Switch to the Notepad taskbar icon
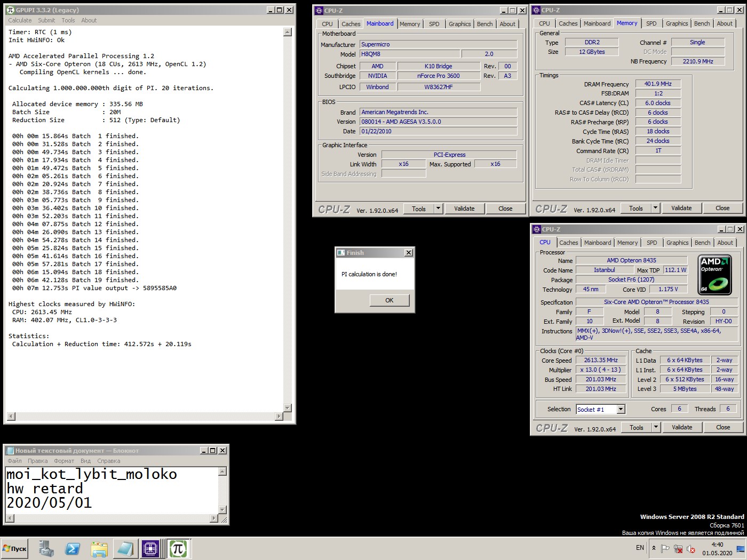Screen dimensions: 747x560 pos(125,548)
